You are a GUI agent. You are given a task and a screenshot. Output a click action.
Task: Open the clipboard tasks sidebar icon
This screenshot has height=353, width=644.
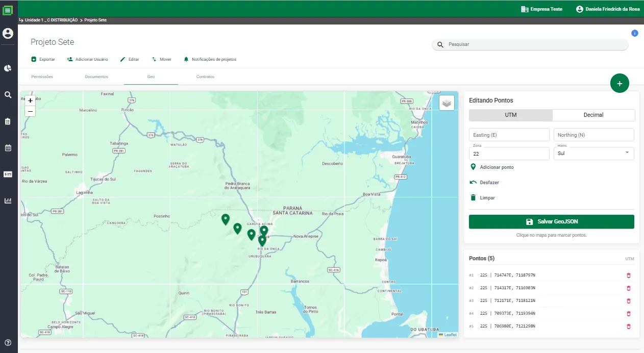8,121
